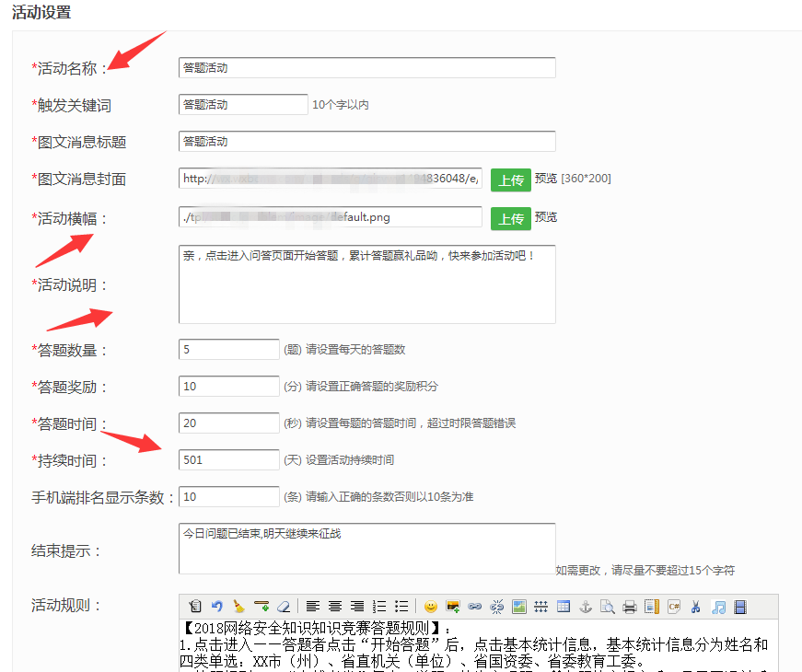Click the remove hyperlink broken-chain icon
Viewport: 802px width, 672px height.
pos(496,606)
